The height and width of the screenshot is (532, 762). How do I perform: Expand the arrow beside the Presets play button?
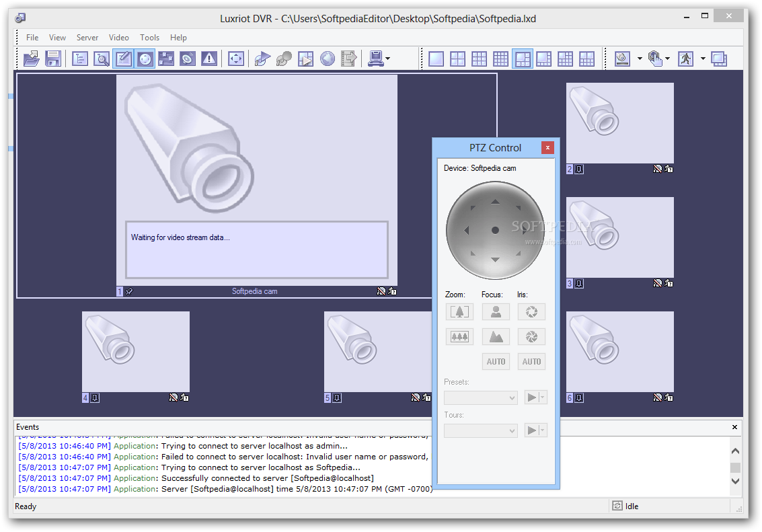pyautogui.click(x=543, y=397)
